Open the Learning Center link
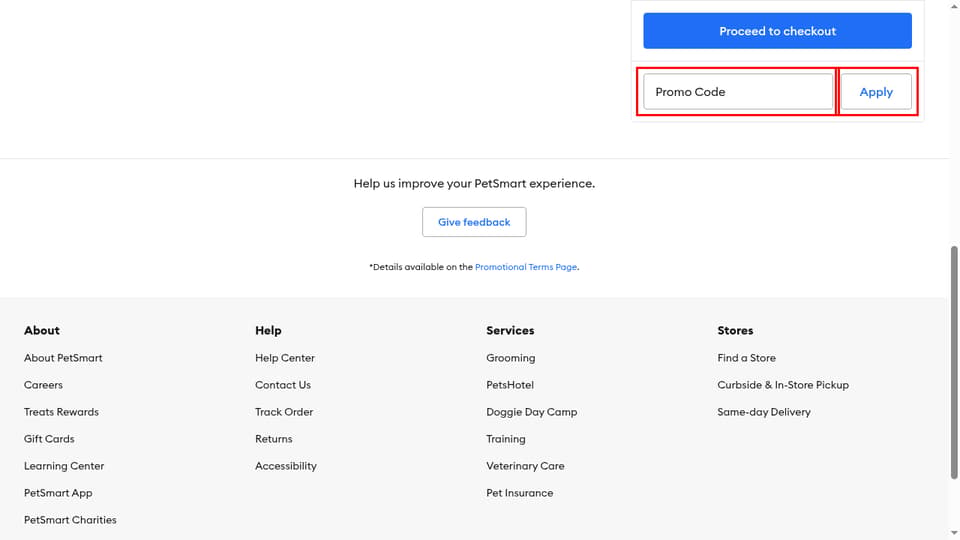The image size is (960, 540). coord(64,466)
